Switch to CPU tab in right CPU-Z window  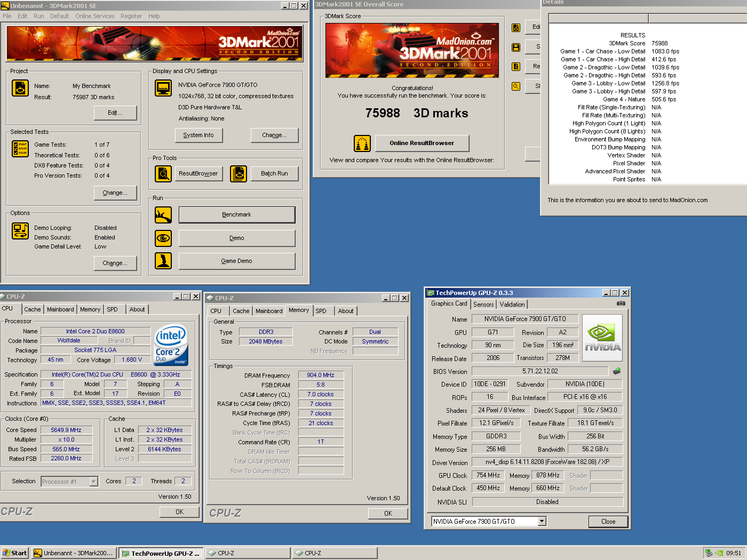pyautogui.click(x=216, y=311)
